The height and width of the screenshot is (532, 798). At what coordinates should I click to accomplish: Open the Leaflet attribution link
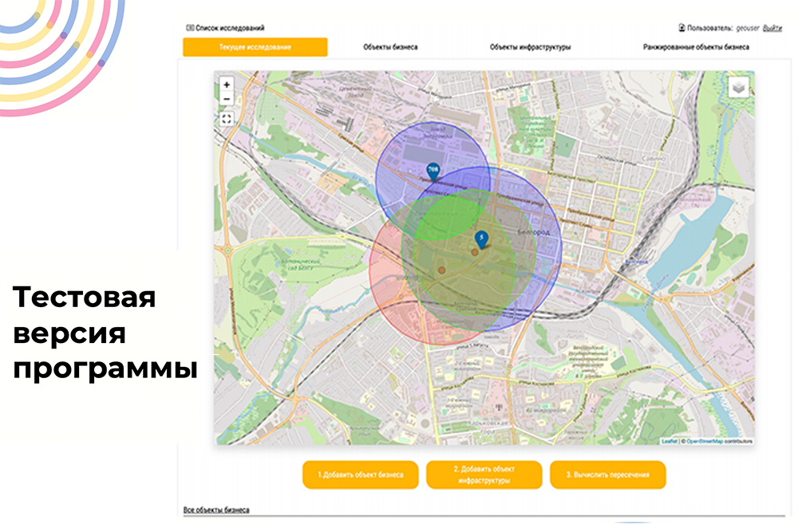click(x=669, y=441)
